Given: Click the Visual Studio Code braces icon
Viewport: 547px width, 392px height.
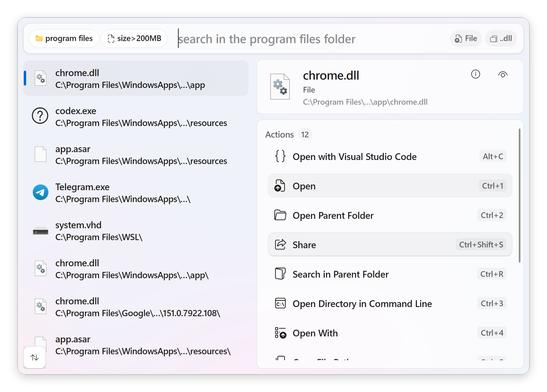Looking at the screenshot, I should (x=280, y=156).
